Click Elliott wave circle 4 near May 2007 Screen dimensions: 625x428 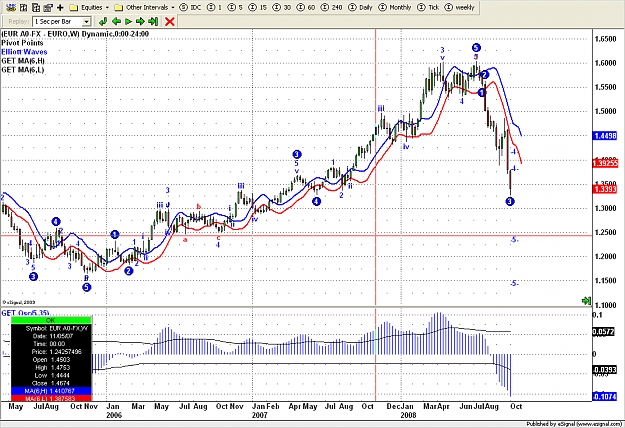coord(316,202)
